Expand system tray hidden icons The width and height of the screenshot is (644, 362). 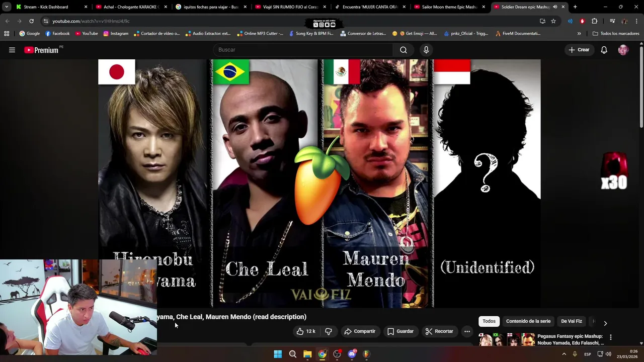[x=564, y=354]
